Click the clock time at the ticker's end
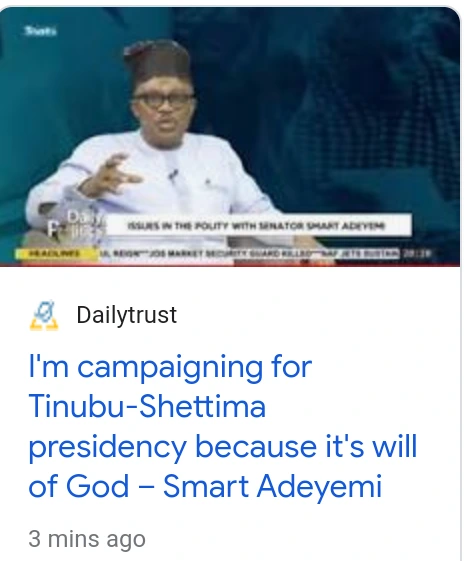 pos(417,253)
